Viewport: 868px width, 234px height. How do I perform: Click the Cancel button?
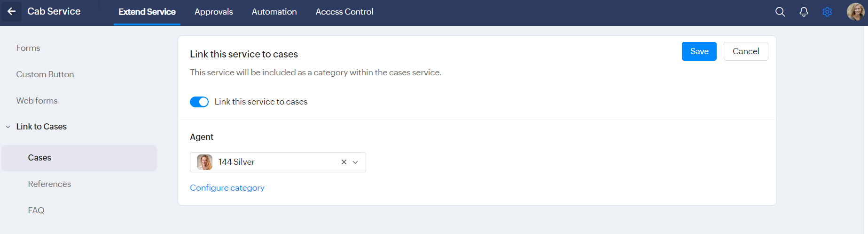[x=745, y=51]
